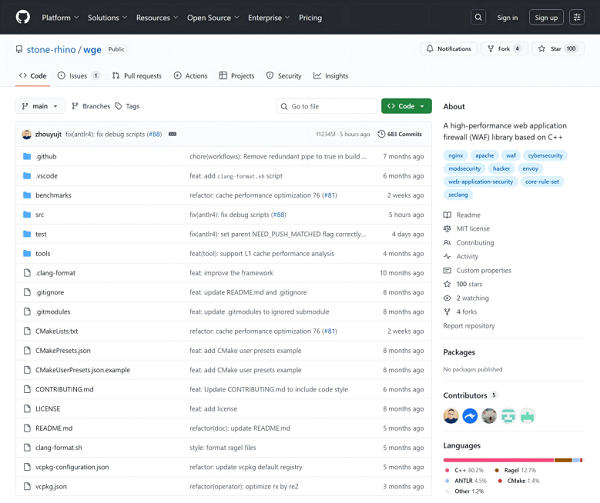Open the .github folder
600x503 pixels.
pyautogui.click(x=46, y=156)
